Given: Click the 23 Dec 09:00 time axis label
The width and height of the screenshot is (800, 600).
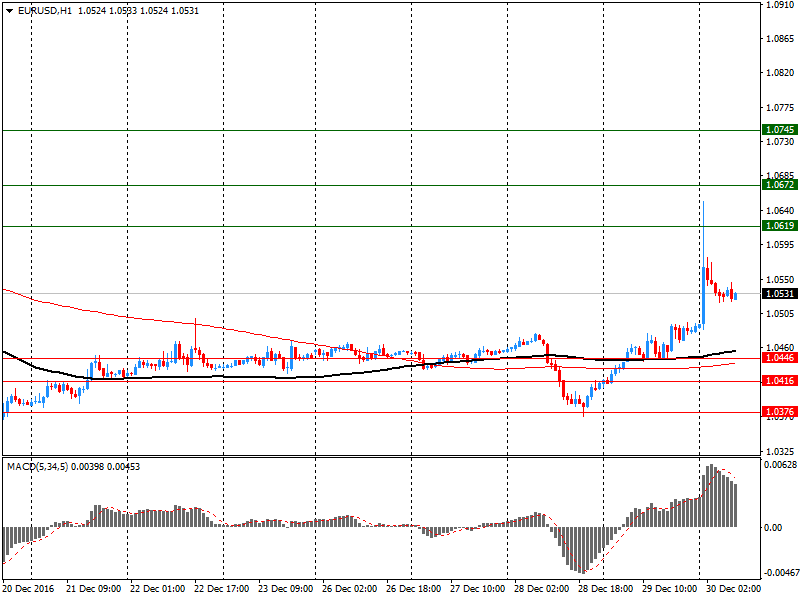Looking at the screenshot, I should 286,589.
